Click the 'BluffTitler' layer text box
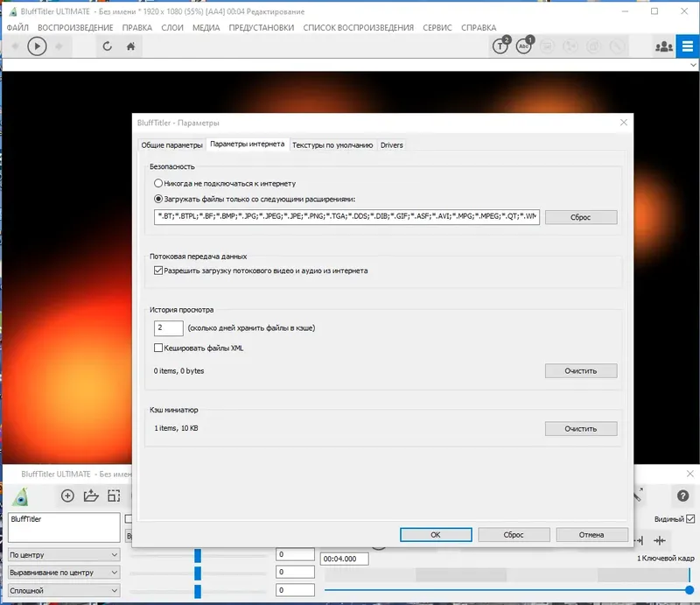 coord(64,528)
